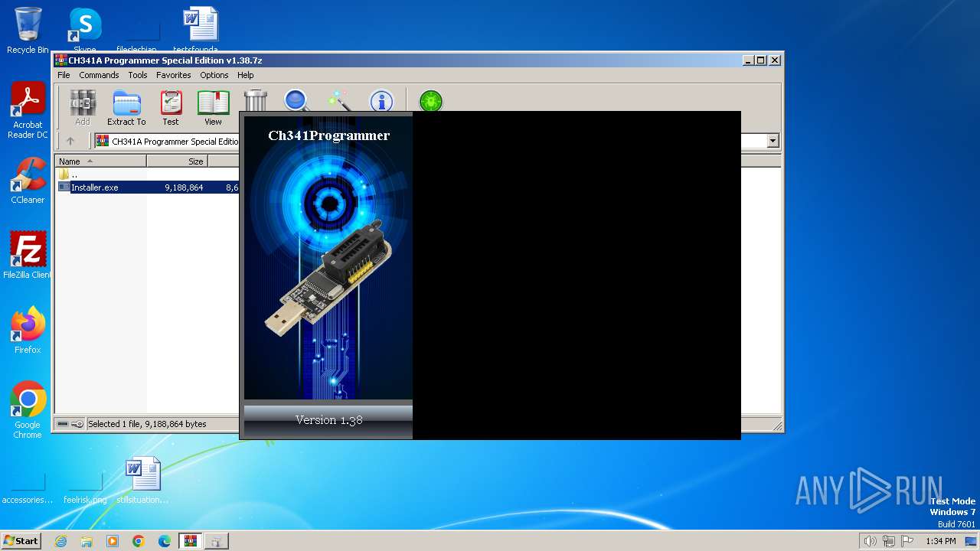Click the archive path address field
Screen dimensions: 980x551
[167, 141]
